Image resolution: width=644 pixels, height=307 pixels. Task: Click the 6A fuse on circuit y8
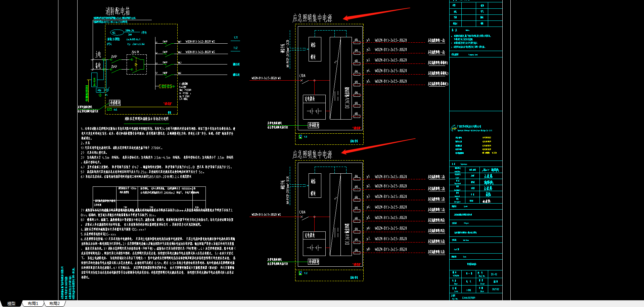coord(357,253)
